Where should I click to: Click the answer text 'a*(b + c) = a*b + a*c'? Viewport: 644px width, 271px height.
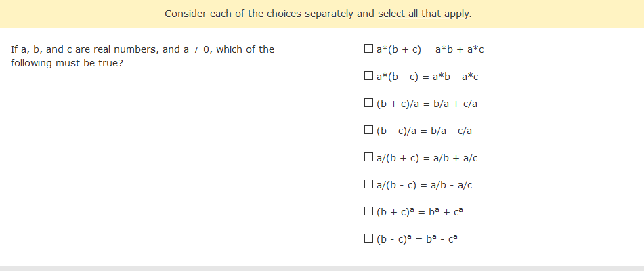pos(430,49)
